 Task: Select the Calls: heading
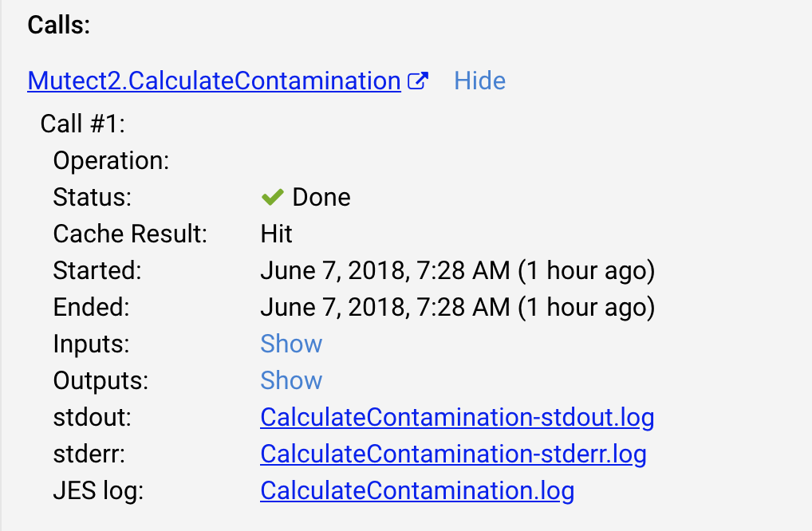tap(59, 25)
